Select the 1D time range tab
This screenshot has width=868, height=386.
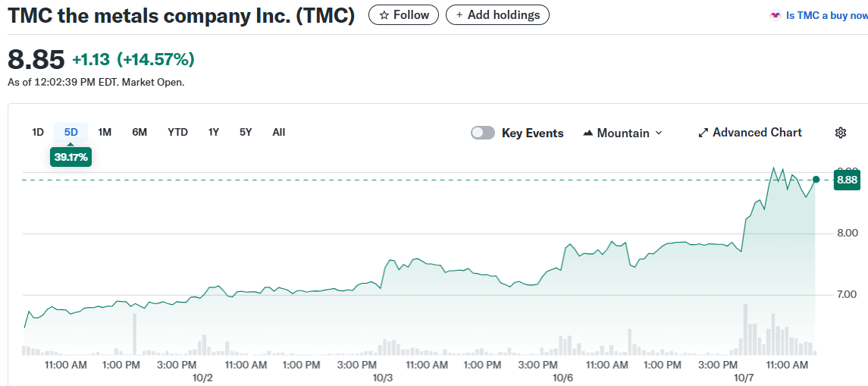tap(38, 132)
